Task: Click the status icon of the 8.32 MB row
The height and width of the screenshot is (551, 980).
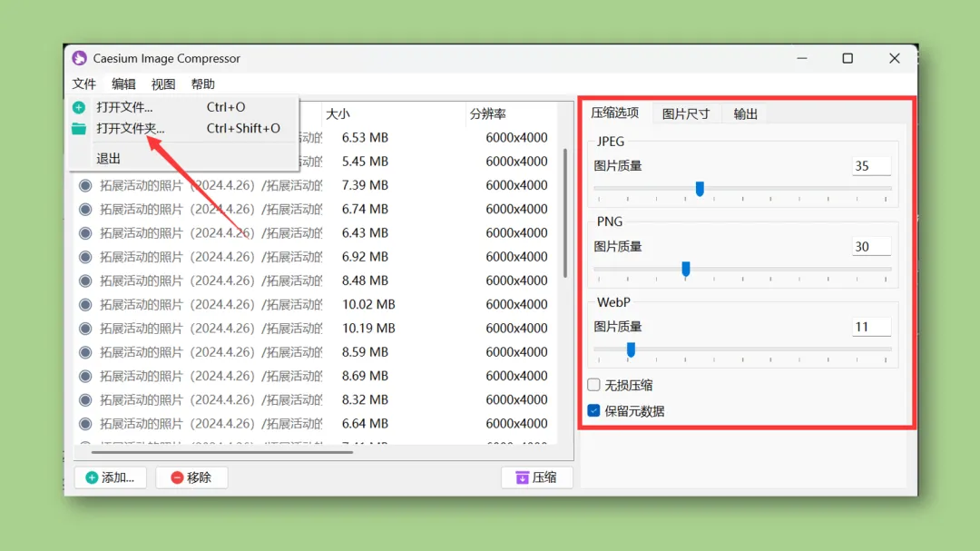Action: [x=85, y=399]
